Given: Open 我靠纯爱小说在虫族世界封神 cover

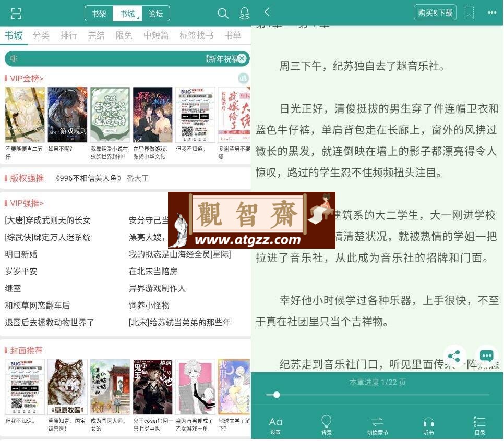Looking at the screenshot, I should coord(110,115).
